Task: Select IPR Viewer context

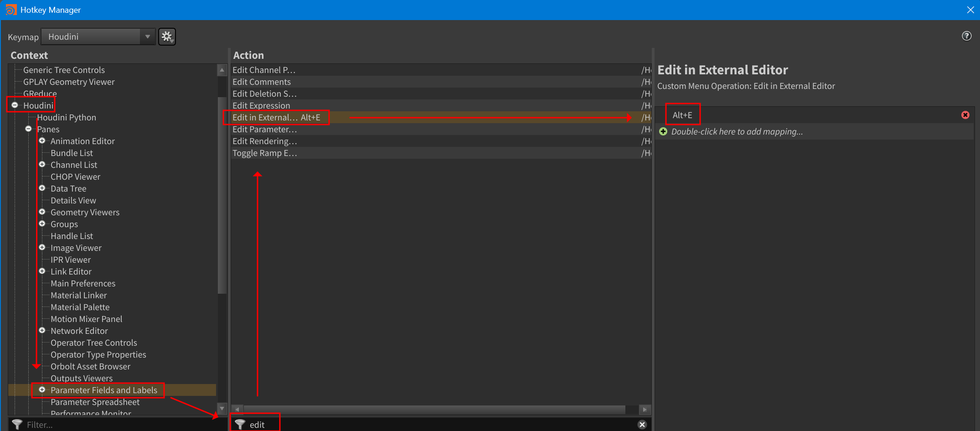Action: click(x=71, y=260)
